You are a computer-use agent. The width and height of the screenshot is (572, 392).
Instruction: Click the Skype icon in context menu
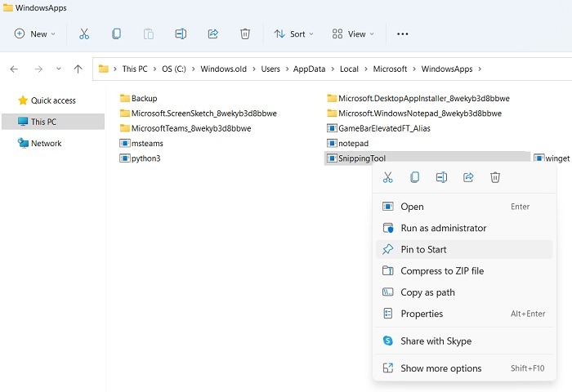point(388,341)
